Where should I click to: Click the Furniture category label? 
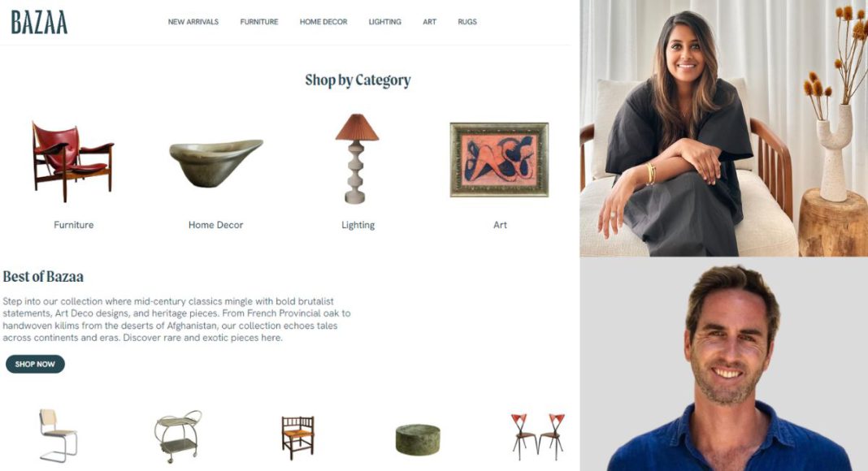[74, 225]
